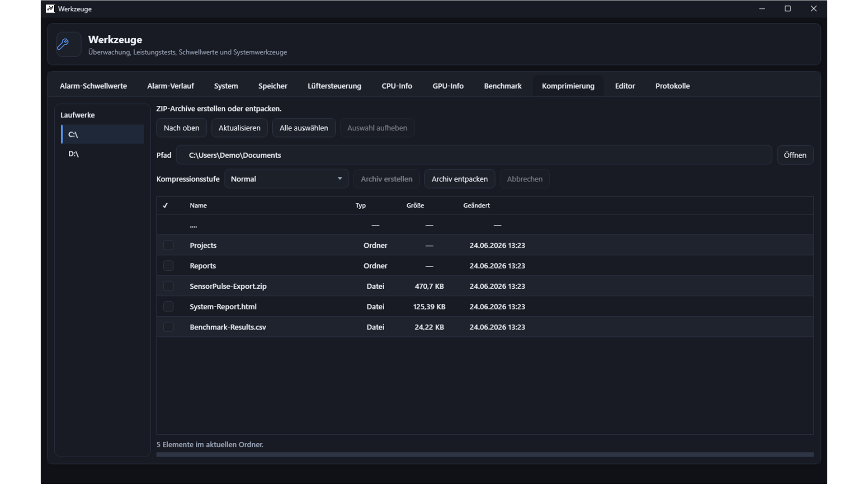Open the Lüftersteuerung tab

[x=334, y=86]
